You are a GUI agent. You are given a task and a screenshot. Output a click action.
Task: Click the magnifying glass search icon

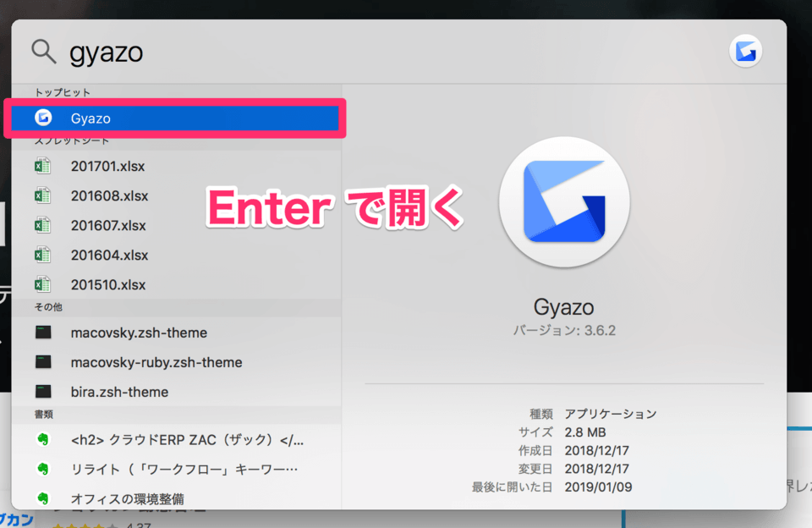click(42, 52)
